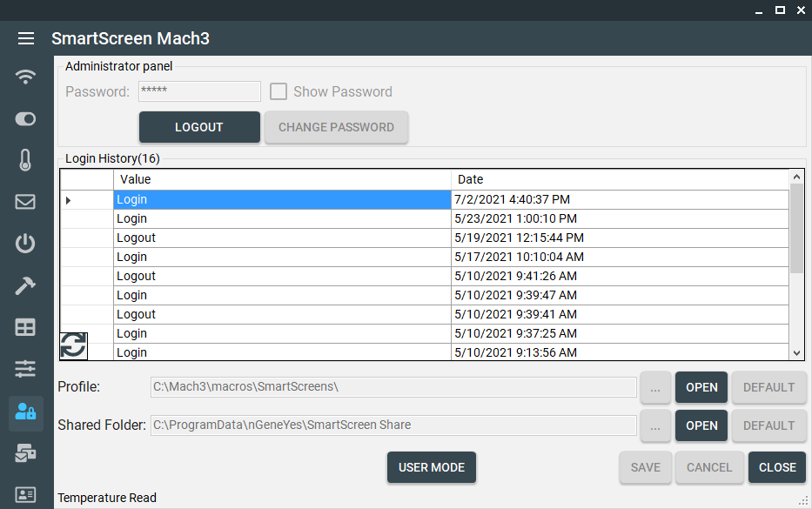This screenshot has height=509, width=812.
Task: Open the toggle switch settings page
Action: (x=26, y=118)
